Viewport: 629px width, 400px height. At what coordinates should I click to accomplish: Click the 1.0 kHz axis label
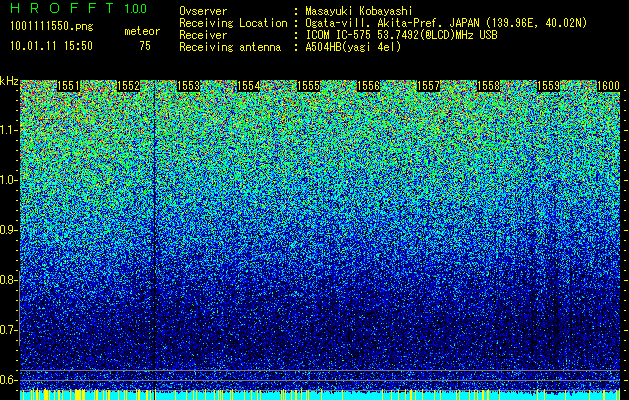click(x=8, y=180)
